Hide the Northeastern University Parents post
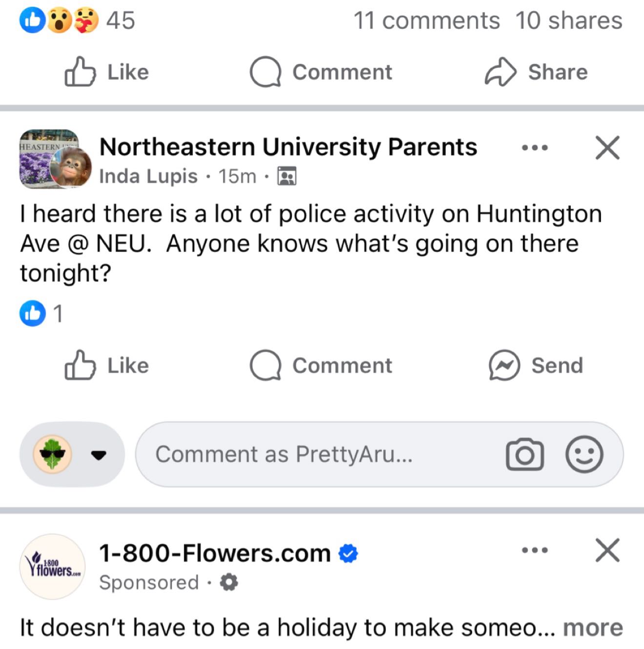644x649 pixels. pos(607,147)
